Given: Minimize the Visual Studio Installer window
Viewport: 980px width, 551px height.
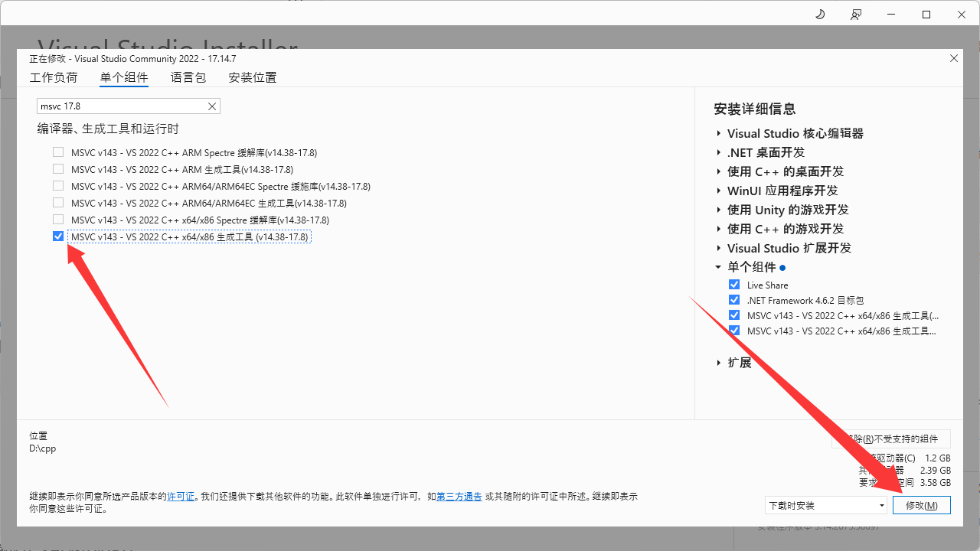Looking at the screenshot, I should click(x=891, y=15).
